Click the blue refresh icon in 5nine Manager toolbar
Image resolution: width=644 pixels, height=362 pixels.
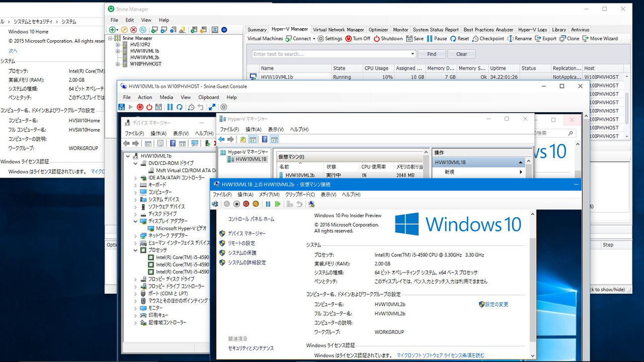[x=143, y=30]
